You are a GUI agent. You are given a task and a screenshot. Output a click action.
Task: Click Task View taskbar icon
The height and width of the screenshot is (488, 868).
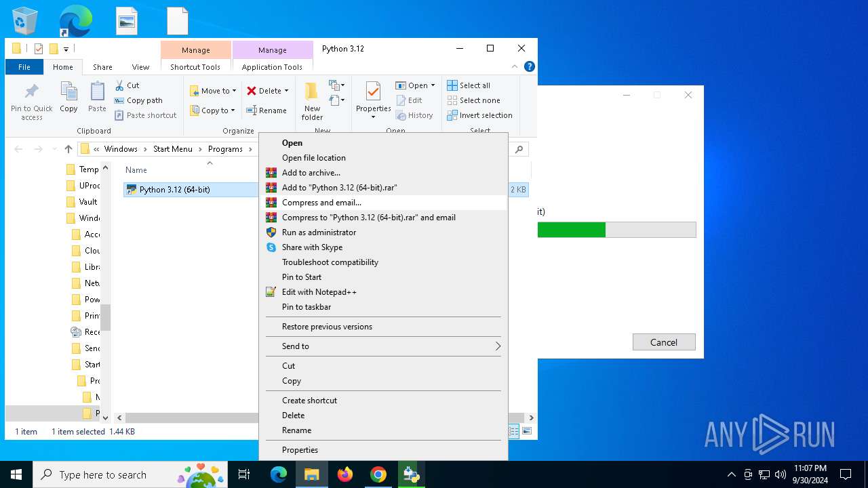pyautogui.click(x=244, y=474)
